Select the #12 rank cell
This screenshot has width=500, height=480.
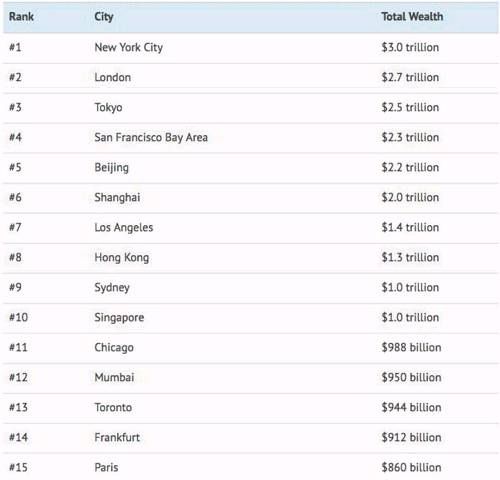(18, 377)
